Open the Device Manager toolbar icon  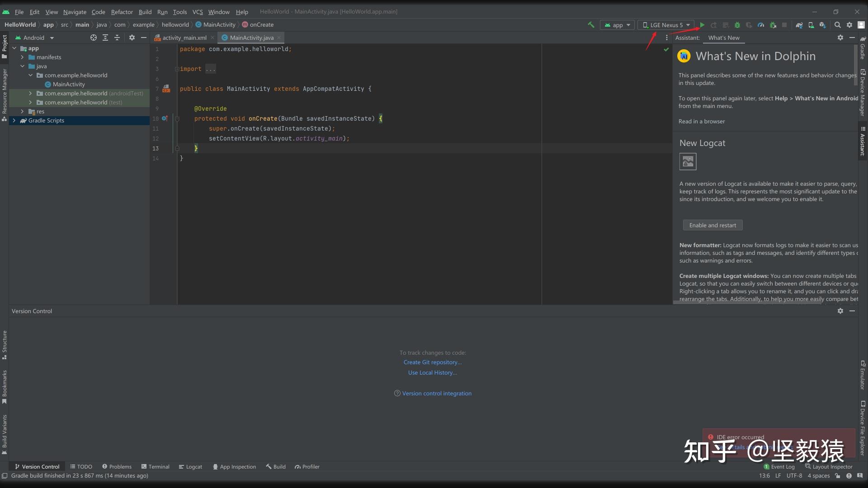(811, 25)
